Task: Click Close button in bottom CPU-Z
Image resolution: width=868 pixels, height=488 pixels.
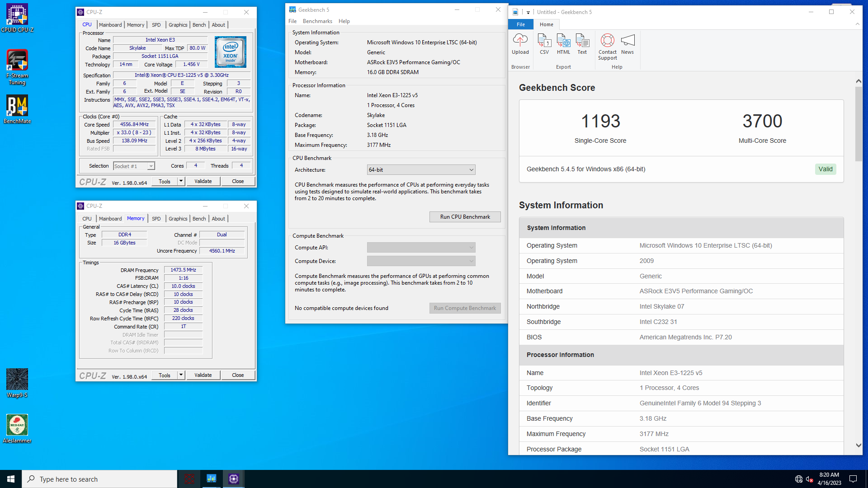Action: [238, 375]
